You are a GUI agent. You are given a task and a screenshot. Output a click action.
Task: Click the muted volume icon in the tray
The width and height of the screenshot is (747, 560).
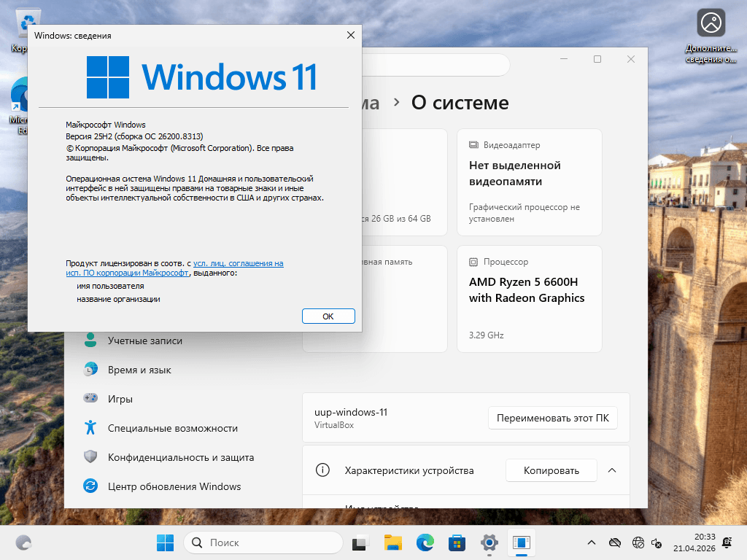(656, 543)
